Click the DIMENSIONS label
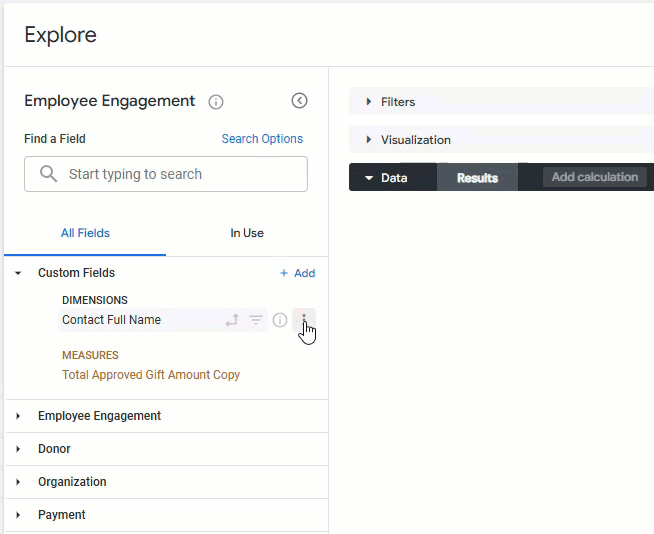This screenshot has height=534, width=654. [x=95, y=300]
